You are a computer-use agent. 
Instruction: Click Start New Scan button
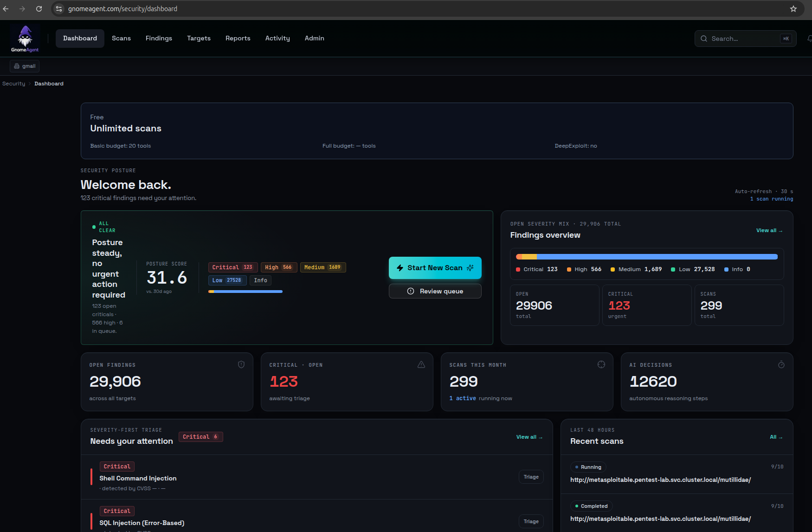click(x=435, y=268)
